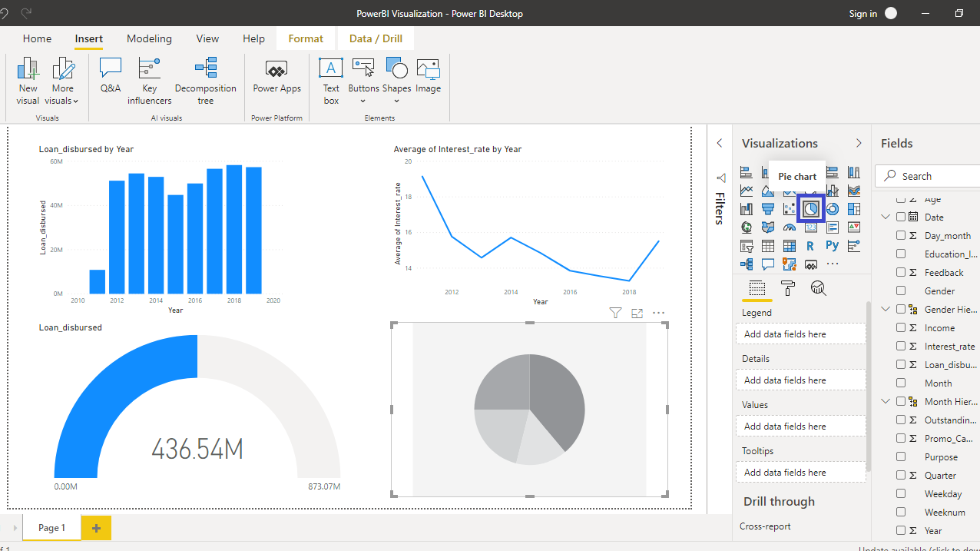Check the Feedback field checkbox

pos(901,272)
